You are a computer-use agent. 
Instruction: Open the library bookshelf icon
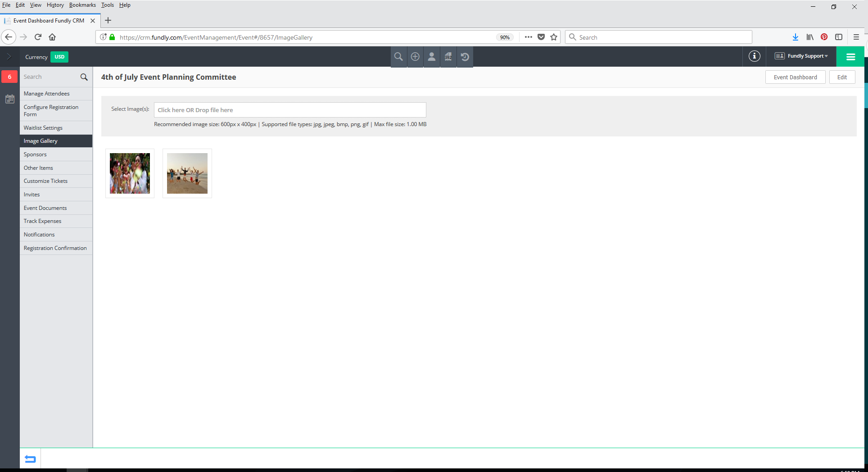pos(810,37)
